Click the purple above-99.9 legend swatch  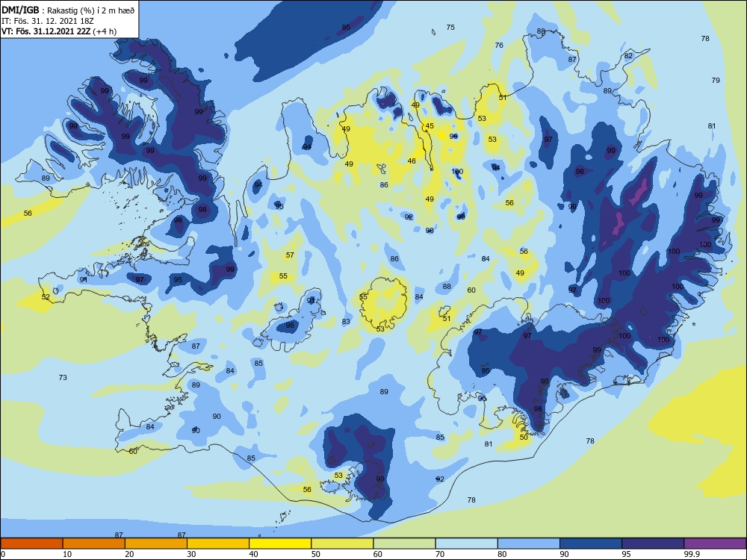pyautogui.click(x=715, y=544)
